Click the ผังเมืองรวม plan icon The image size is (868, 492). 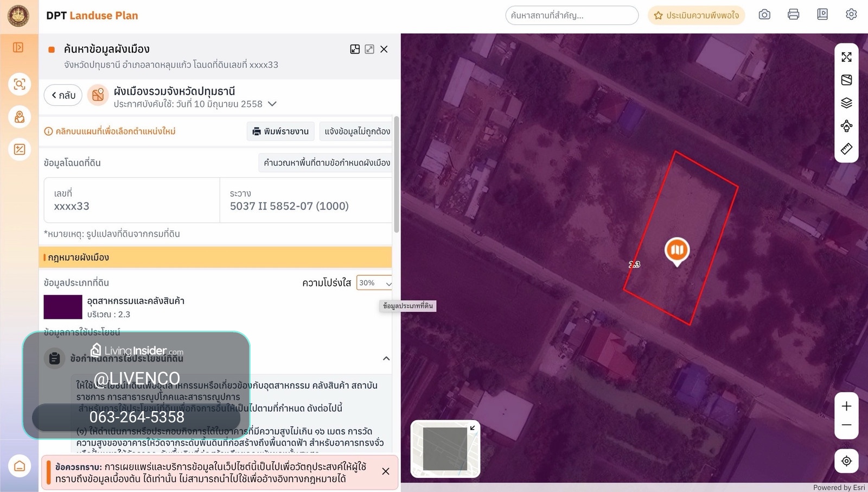(98, 96)
